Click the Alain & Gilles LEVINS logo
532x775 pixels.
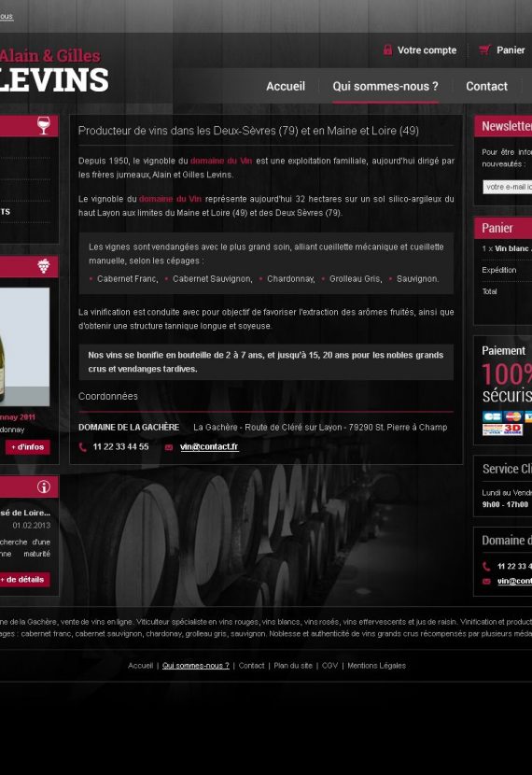coord(53,71)
